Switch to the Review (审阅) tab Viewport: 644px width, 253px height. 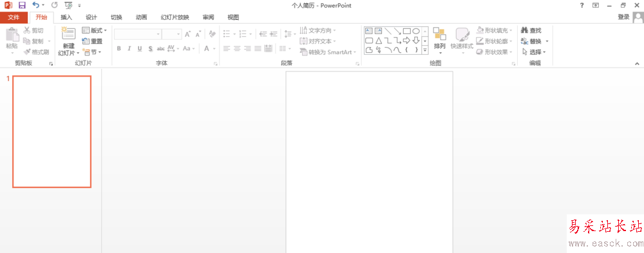(x=208, y=17)
